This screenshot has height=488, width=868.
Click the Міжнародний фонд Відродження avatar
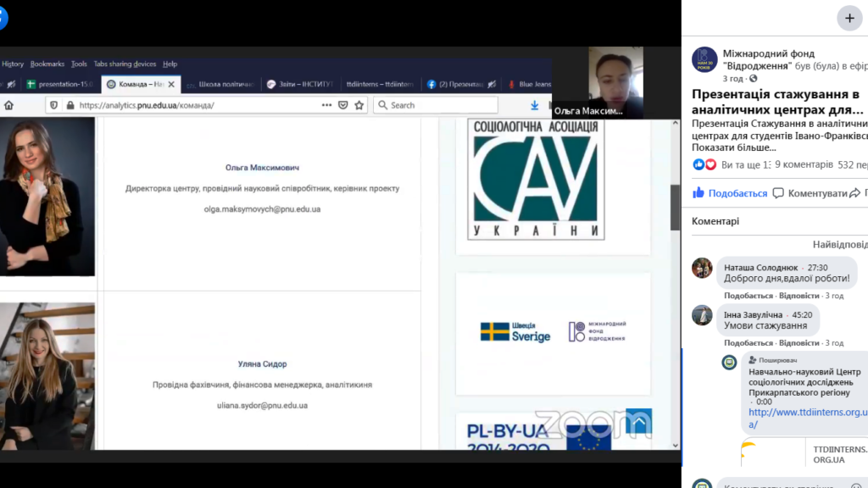[704, 60]
